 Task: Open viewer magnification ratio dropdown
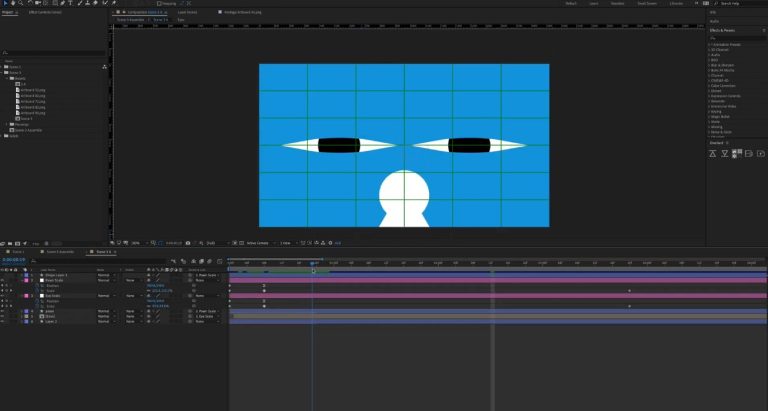[137, 243]
